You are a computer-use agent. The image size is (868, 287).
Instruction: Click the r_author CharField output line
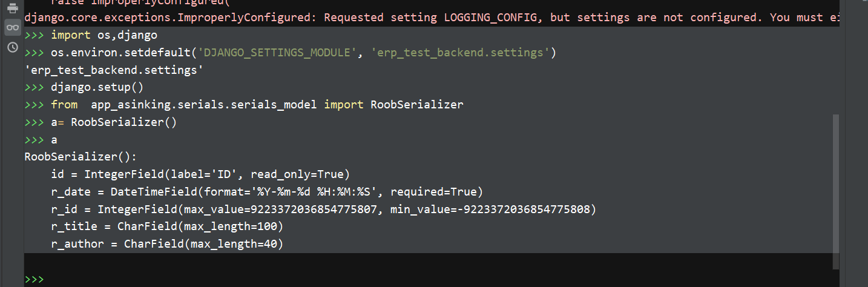coord(166,244)
